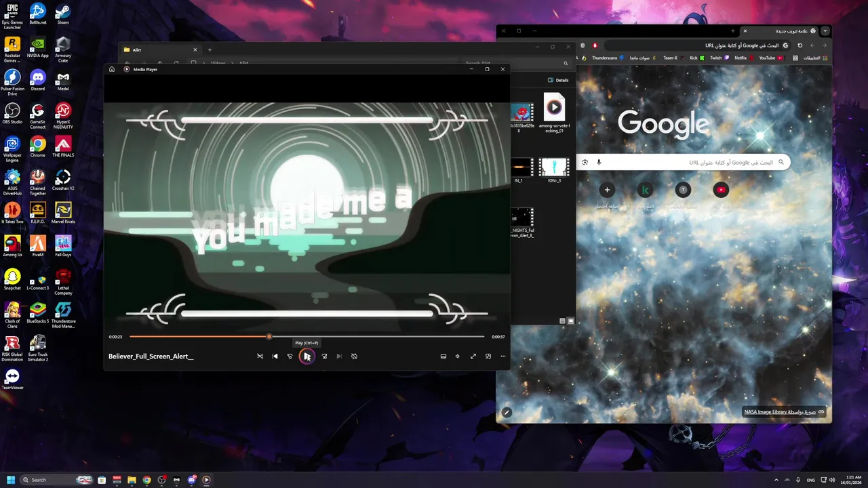
Task: Switch File Explorer to details list view
Action: [x=562, y=321]
